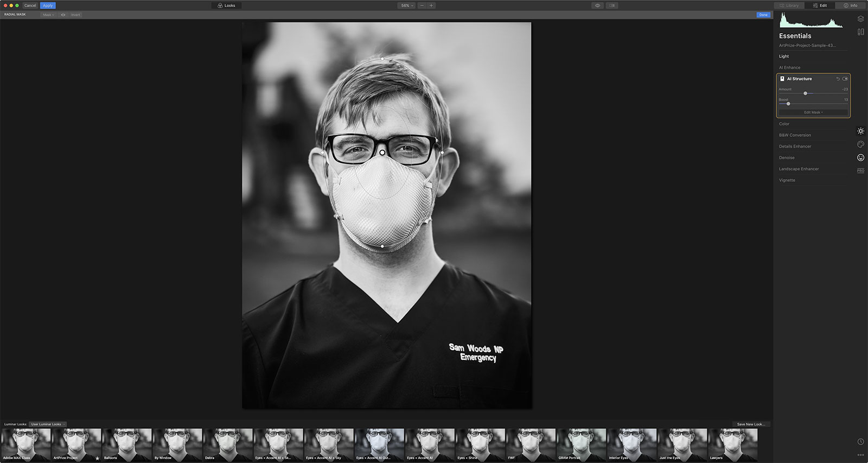The width and height of the screenshot is (868, 463).
Task: Click zoom in plus button
Action: (x=431, y=5)
